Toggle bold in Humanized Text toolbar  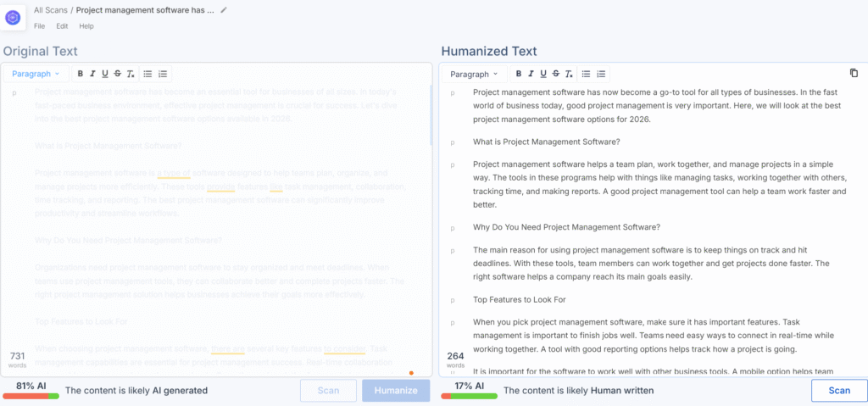[x=519, y=74]
